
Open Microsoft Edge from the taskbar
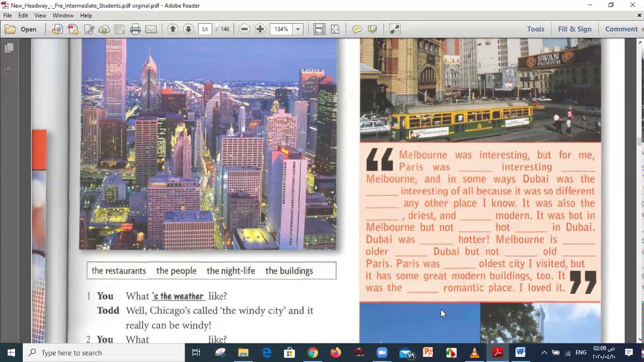point(266,352)
